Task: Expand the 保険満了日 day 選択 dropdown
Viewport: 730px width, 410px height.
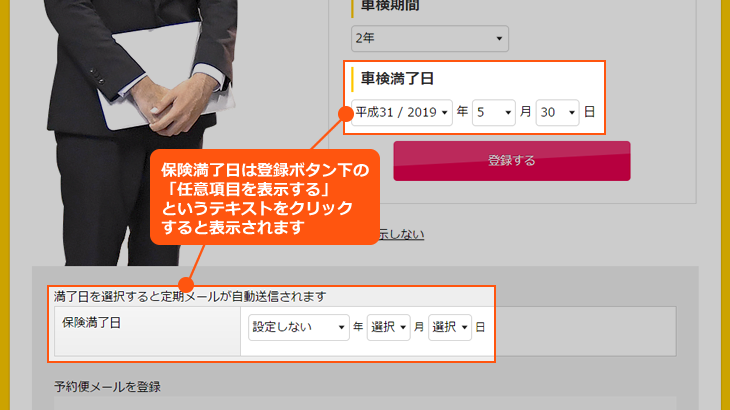Action: click(x=449, y=327)
